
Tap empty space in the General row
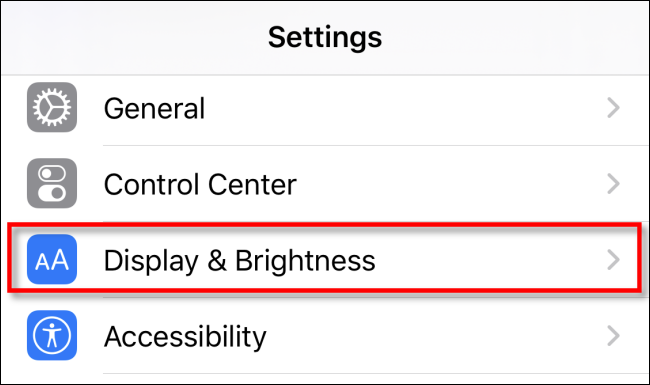(x=406, y=108)
